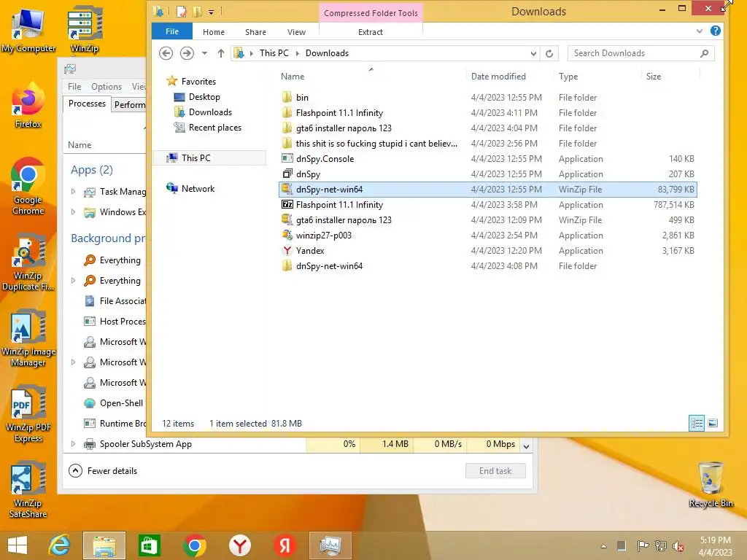Open recent locations dropdown arrow
This screenshot has height=560, width=747.
(x=204, y=53)
